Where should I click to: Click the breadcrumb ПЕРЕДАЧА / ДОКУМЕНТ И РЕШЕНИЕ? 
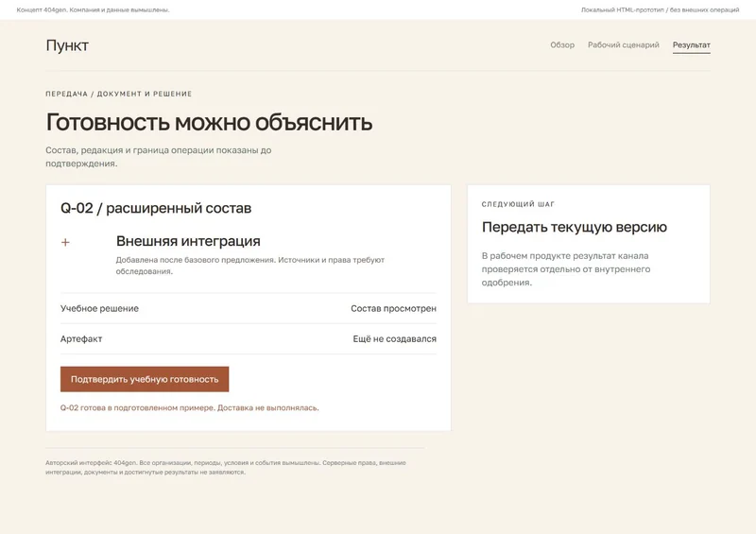[x=119, y=94]
